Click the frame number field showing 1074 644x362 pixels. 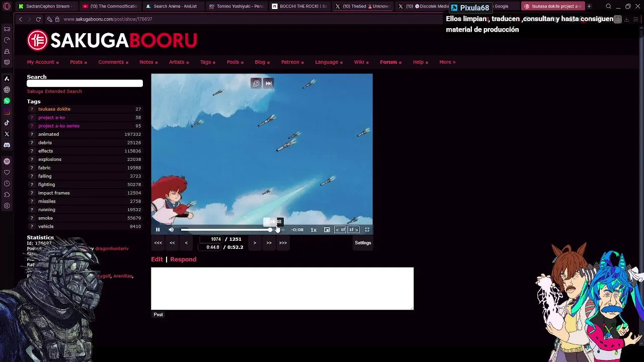(212, 239)
